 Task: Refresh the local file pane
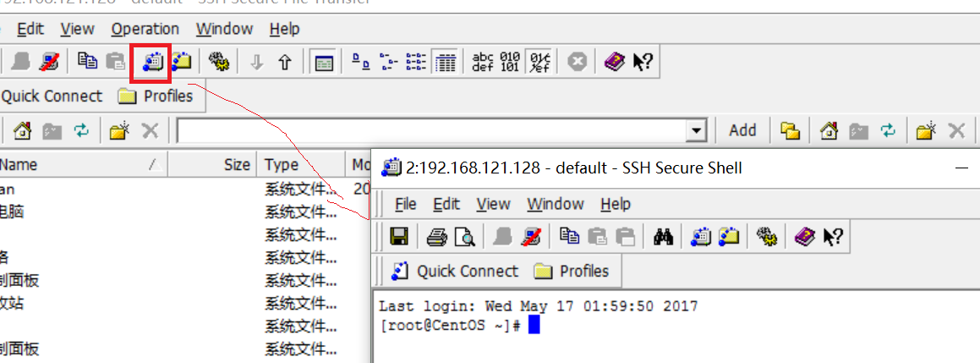pos(81,130)
